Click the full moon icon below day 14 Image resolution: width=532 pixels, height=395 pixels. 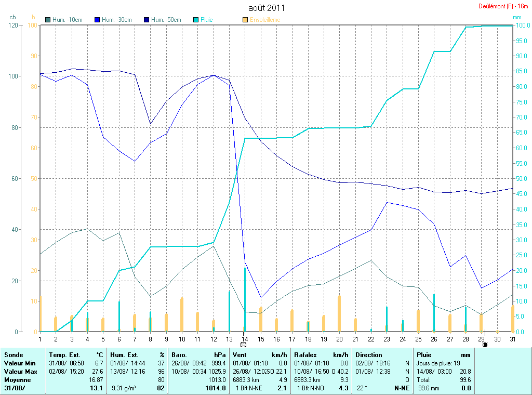(x=244, y=344)
